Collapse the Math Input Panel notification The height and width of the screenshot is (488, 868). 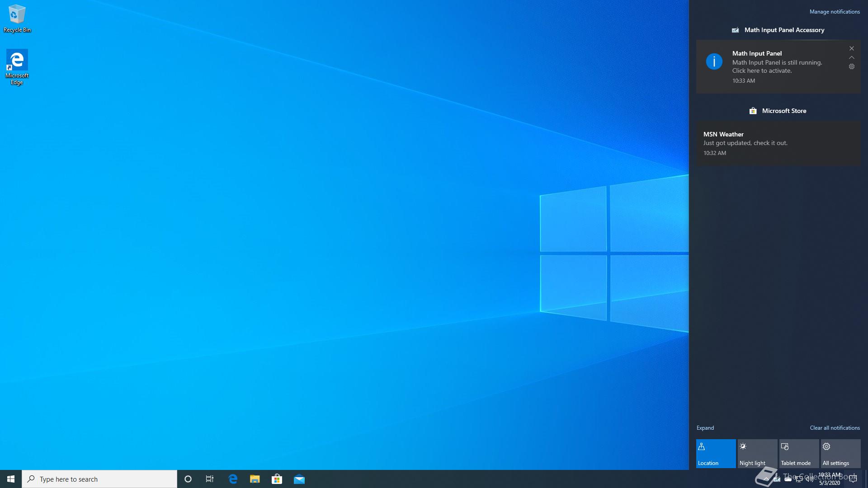click(852, 57)
